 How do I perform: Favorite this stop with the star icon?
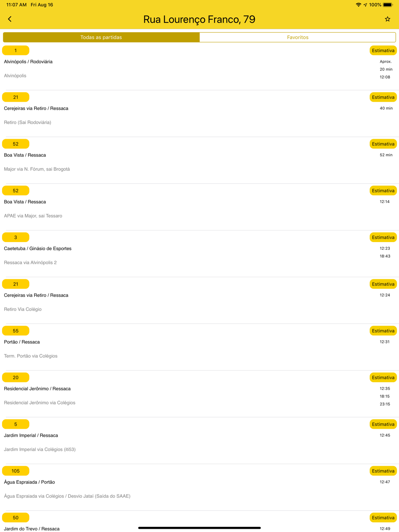coord(387,19)
